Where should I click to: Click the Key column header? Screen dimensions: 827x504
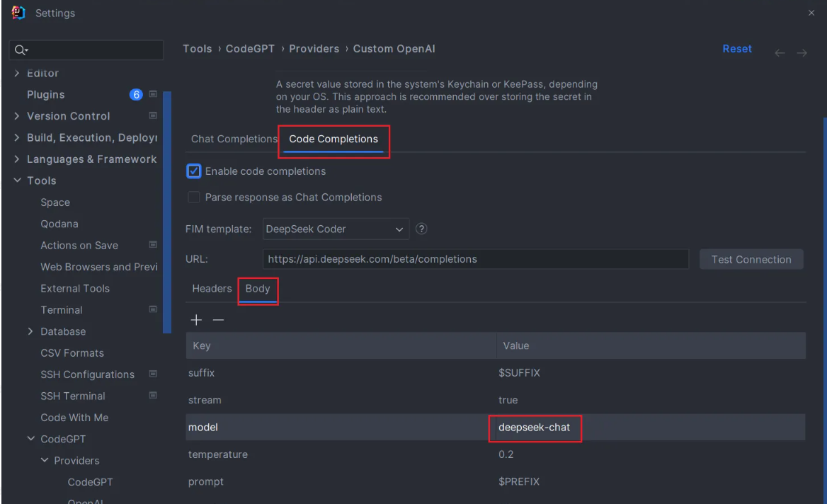pos(341,346)
